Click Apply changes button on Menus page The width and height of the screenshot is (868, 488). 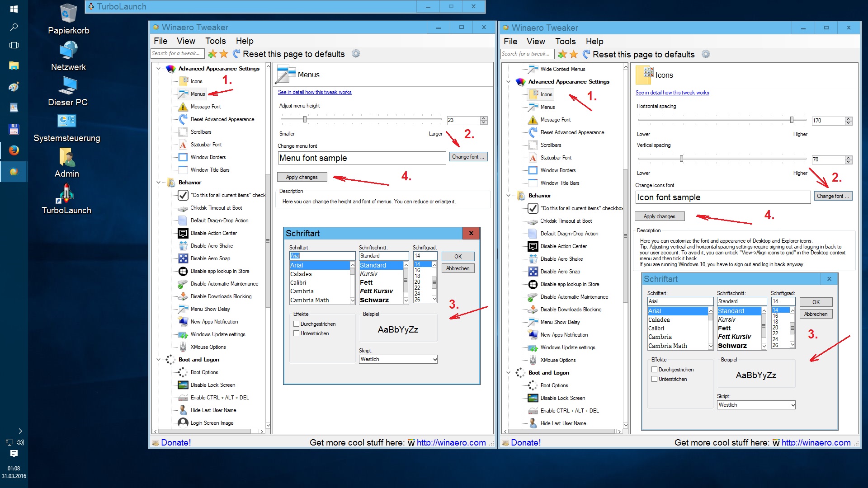302,177
